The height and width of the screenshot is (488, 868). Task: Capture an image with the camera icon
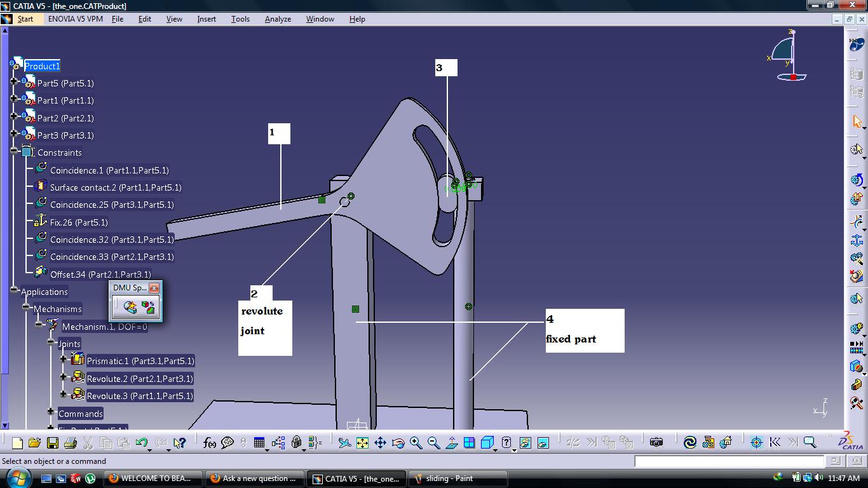[x=656, y=442]
